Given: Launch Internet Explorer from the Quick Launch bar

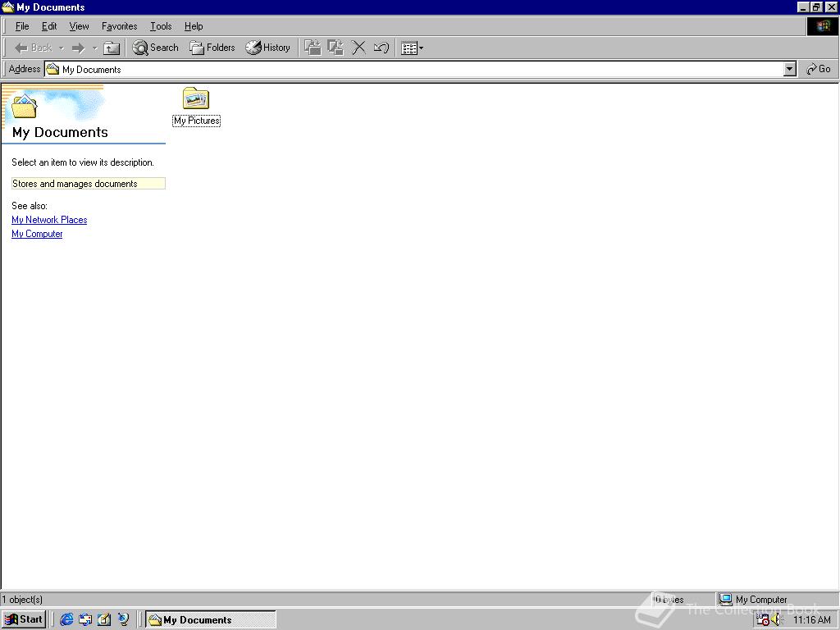Looking at the screenshot, I should point(66,619).
